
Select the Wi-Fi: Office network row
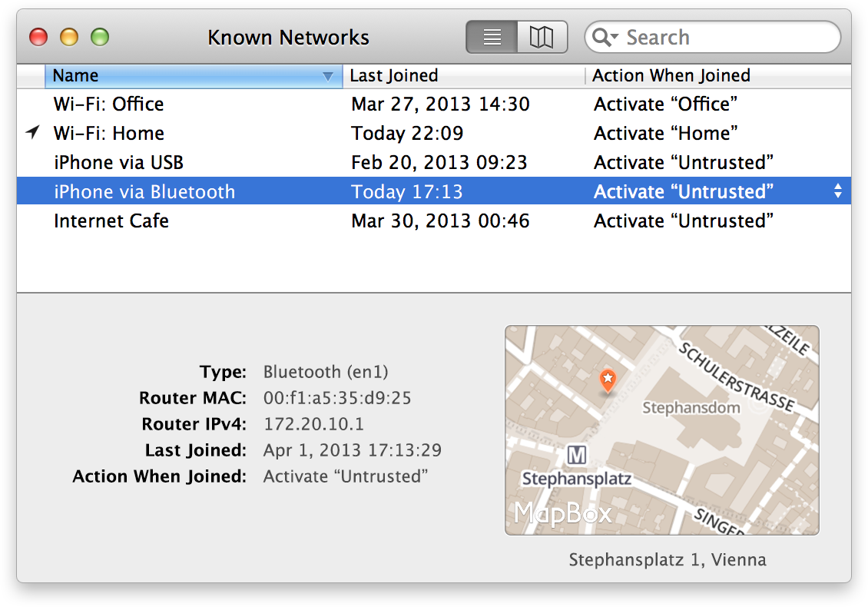108,104
